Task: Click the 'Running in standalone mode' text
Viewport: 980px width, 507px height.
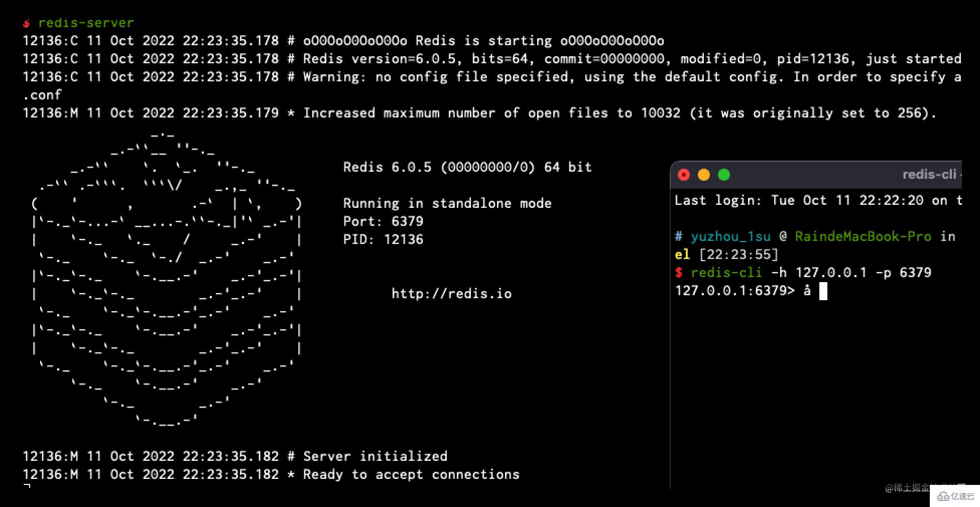Action: (x=447, y=203)
